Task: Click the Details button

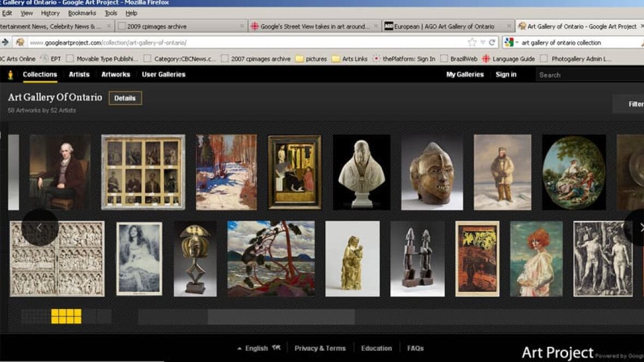Action: pos(126,98)
